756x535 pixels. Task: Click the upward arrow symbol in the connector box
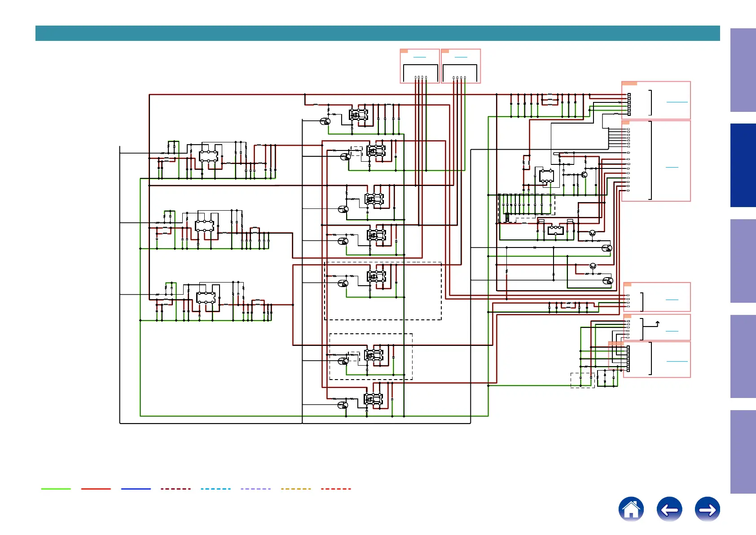[658, 323]
